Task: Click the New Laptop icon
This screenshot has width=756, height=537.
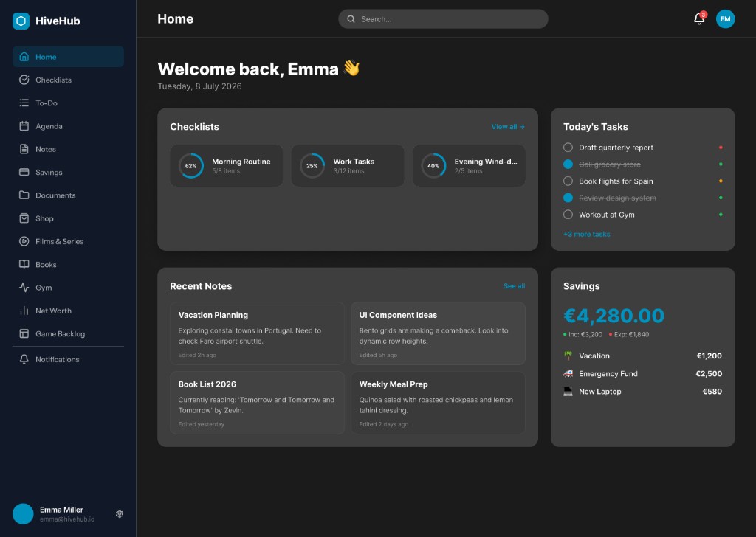Action: [x=568, y=392]
